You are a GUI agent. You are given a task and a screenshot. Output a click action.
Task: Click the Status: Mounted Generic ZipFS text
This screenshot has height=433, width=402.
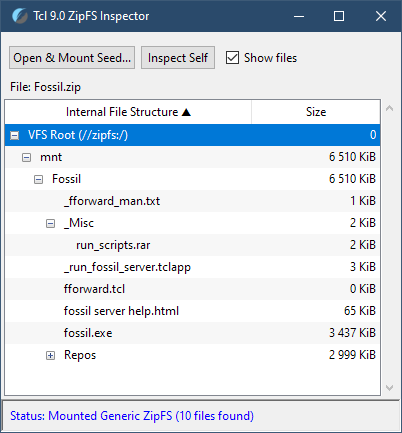[132, 416]
